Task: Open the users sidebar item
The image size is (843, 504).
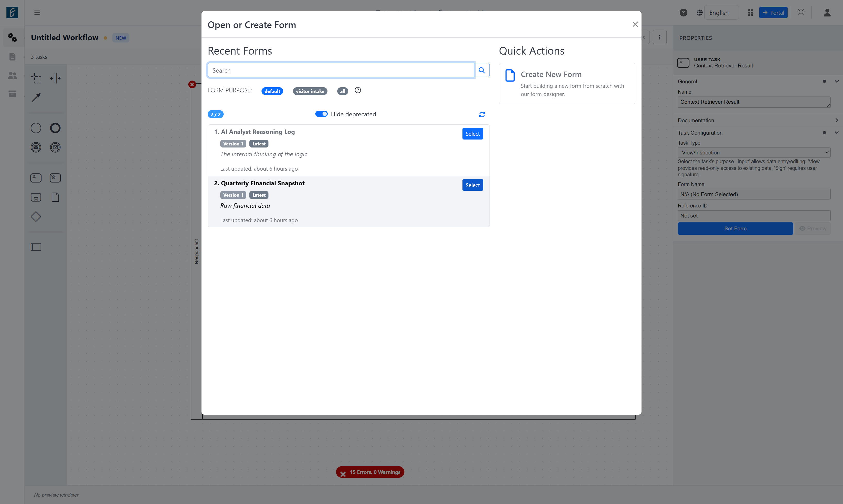Action: (12, 75)
